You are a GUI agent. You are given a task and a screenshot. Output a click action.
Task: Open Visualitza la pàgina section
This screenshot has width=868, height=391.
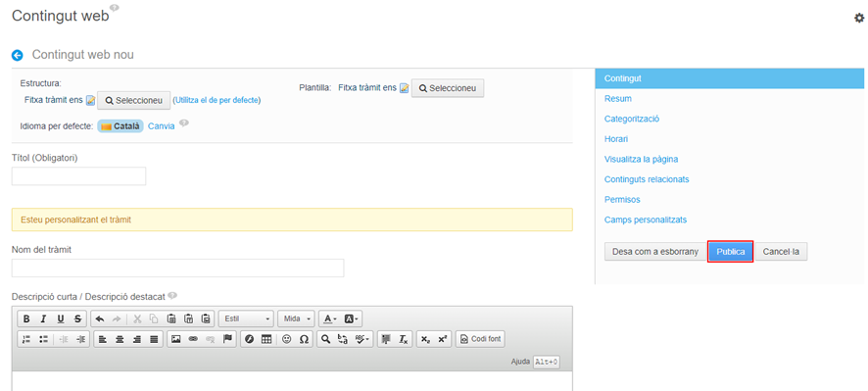point(641,159)
